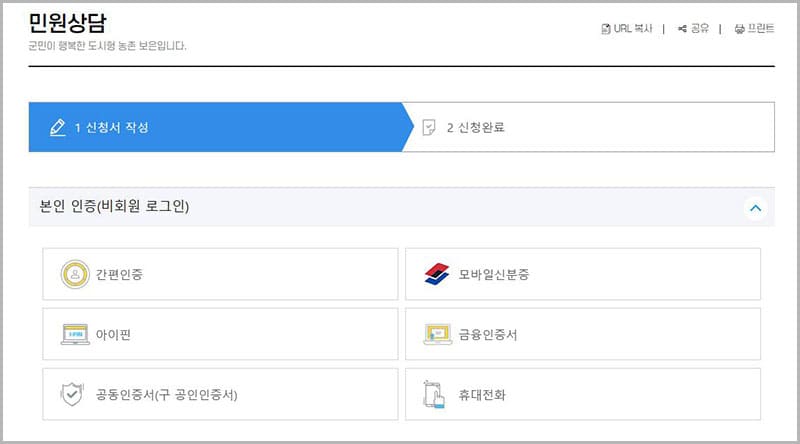Click the 공유 share icon
This screenshot has height=444, width=800.
[x=682, y=29]
